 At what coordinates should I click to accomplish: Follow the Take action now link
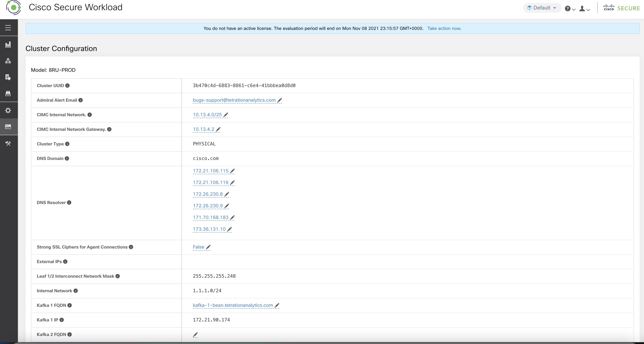tap(444, 28)
